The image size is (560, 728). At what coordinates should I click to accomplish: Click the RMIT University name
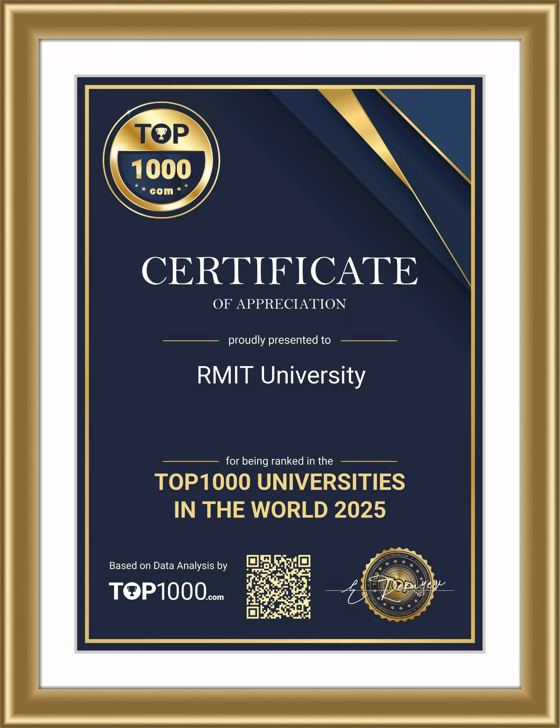[x=281, y=376]
